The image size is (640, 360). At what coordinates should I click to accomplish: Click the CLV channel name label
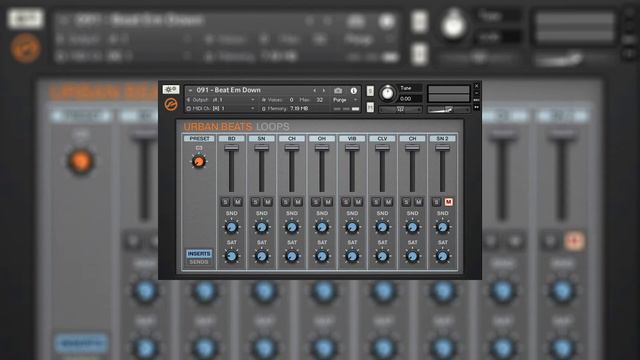pos(382,138)
